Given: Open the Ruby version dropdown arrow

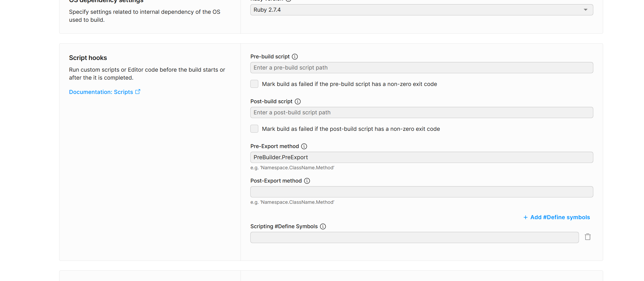Looking at the screenshot, I should (x=586, y=10).
